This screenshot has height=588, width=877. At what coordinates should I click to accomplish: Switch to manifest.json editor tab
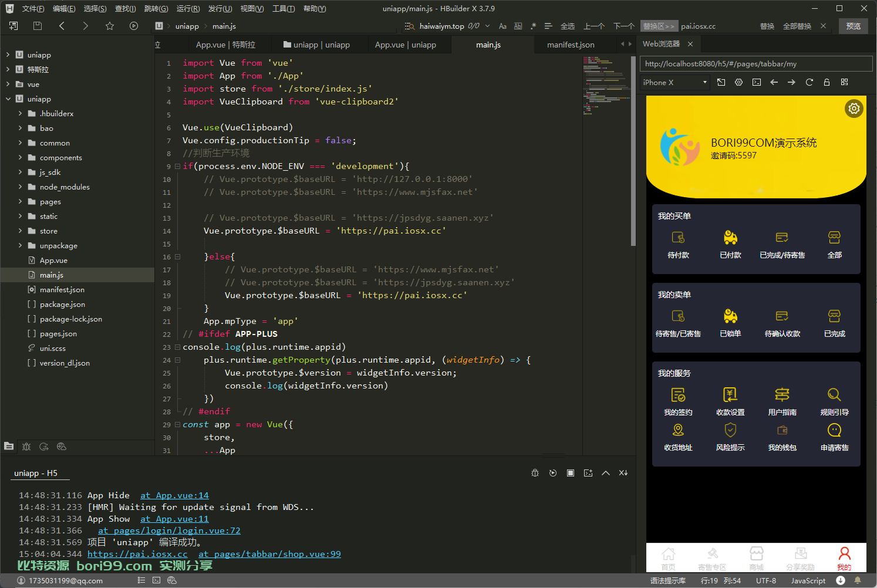(571, 45)
